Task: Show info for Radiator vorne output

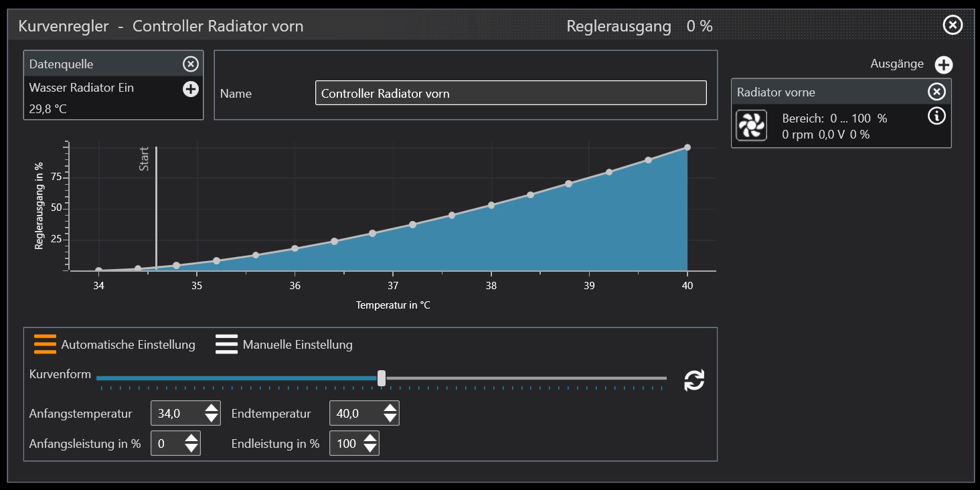Action: tap(936, 116)
